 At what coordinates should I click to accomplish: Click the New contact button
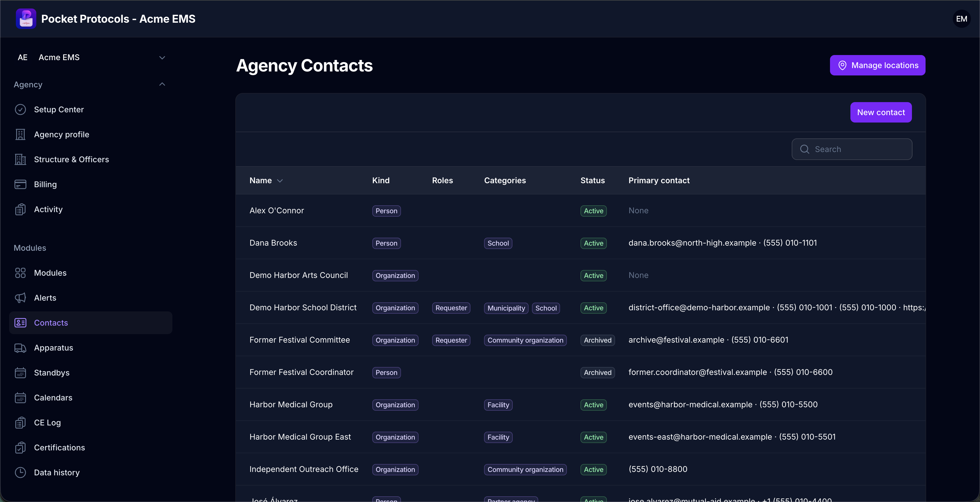coord(881,112)
